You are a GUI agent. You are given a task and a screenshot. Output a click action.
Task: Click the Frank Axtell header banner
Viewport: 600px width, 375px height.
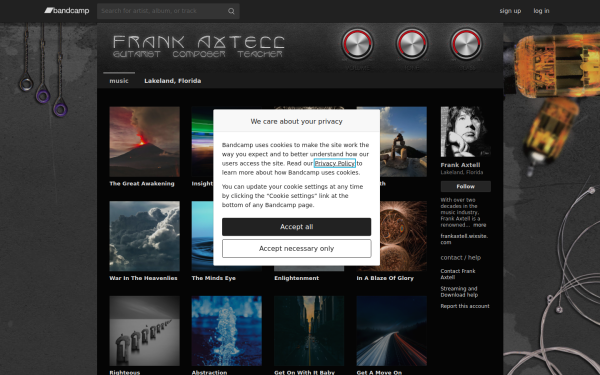click(300, 47)
